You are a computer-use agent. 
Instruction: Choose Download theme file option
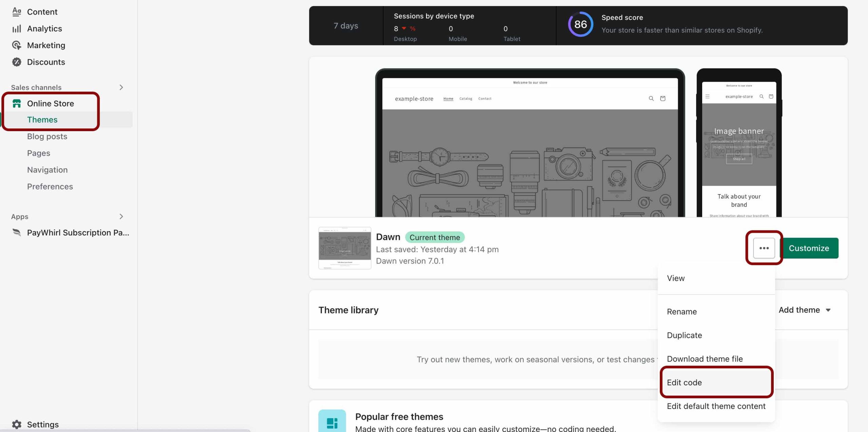click(705, 359)
